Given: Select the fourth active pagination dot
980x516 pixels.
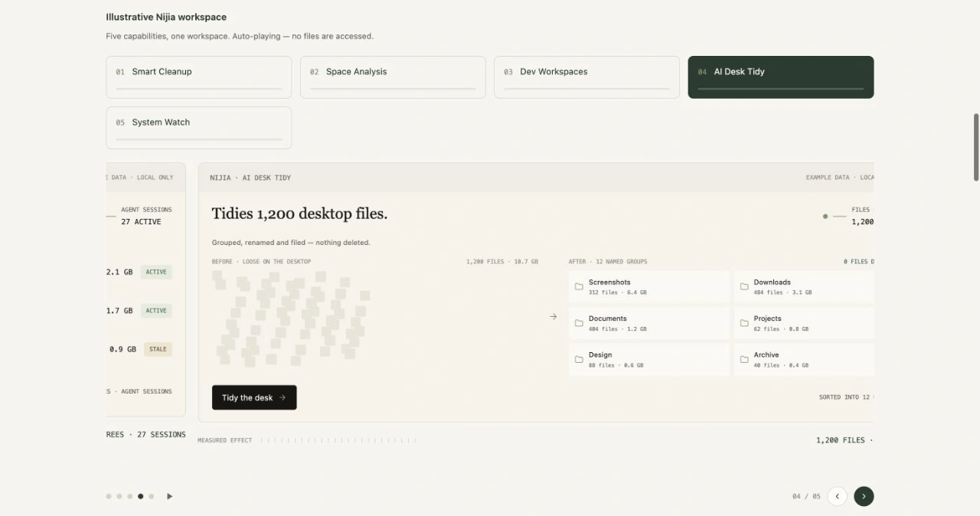Looking at the screenshot, I should [x=140, y=496].
